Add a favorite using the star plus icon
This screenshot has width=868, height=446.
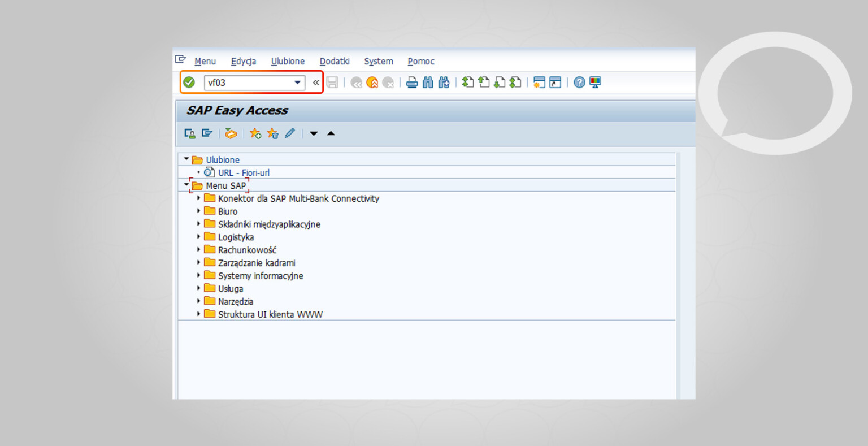255,133
